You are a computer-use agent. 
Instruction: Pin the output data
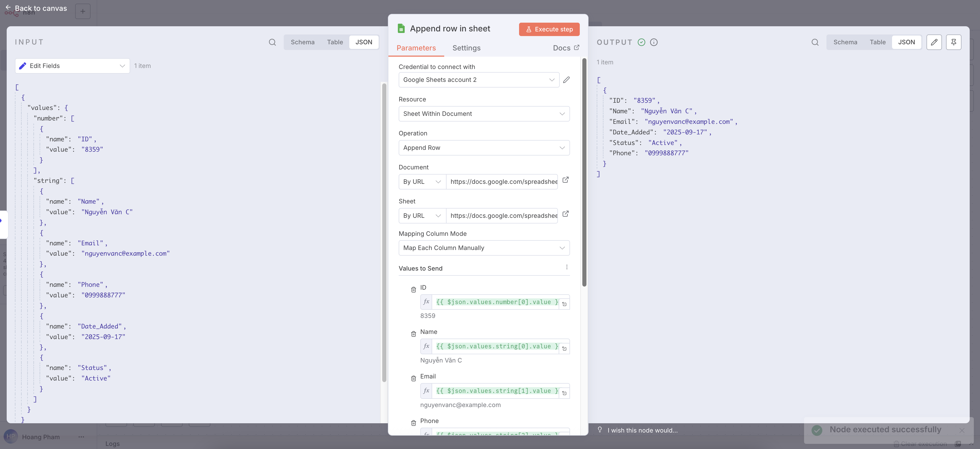point(953,42)
